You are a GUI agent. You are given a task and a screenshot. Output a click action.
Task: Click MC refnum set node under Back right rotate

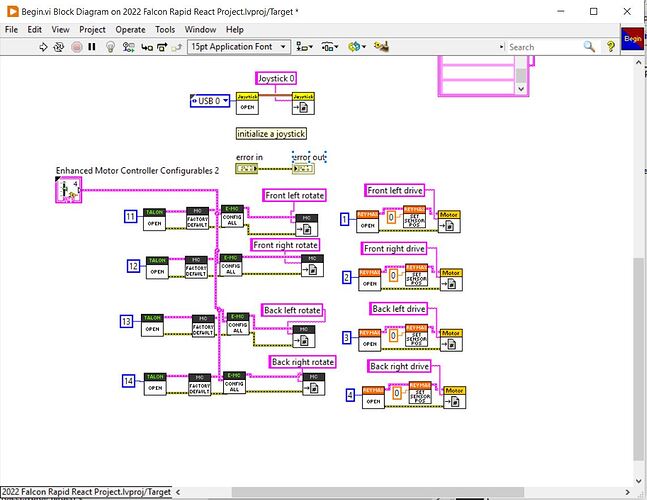[x=314, y=384]
